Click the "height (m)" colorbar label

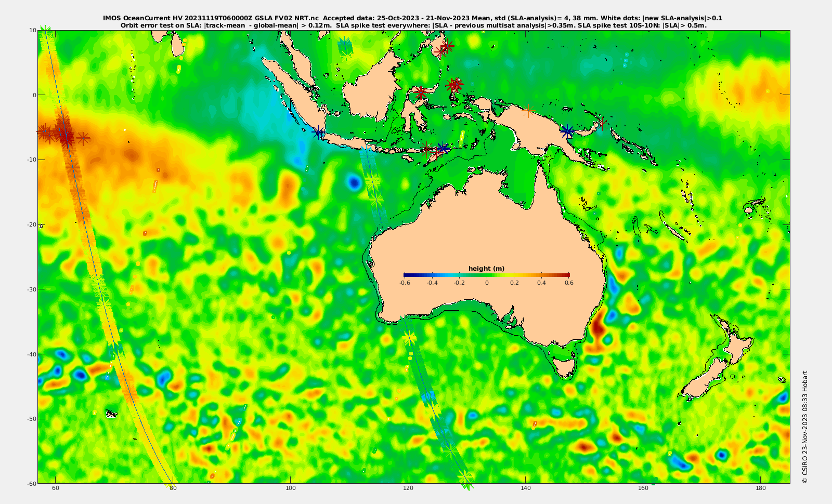point(486,269)
